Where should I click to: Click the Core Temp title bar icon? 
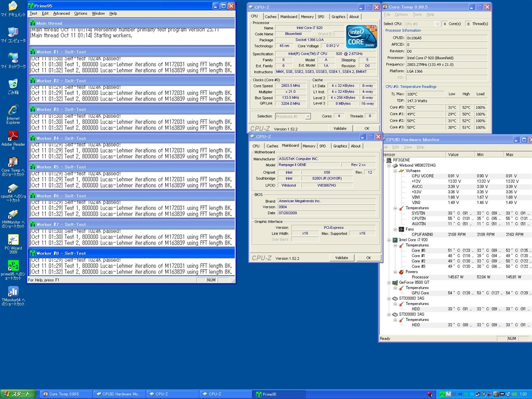pyautogui.click(x=385, y=6)
